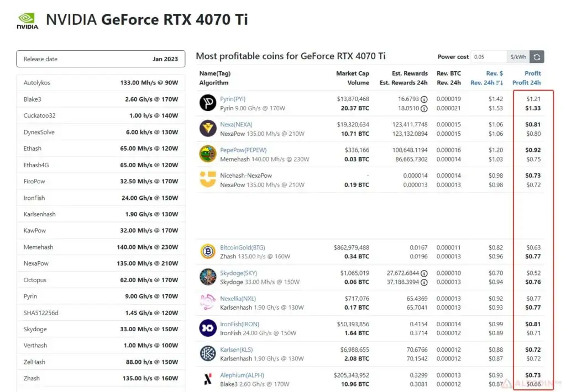Screen dimensions: 566x392
Task: Open the Skydoge(SKY) coin link
Action: coord(239,273)
